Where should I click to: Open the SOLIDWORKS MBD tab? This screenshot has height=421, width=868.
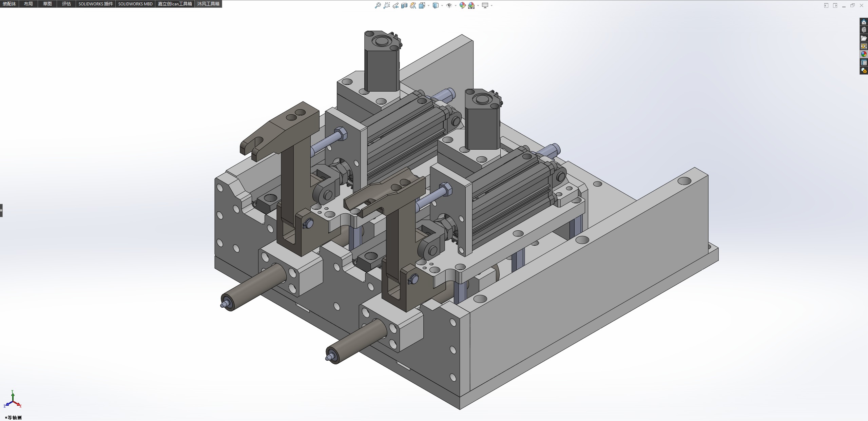[135, 4]
